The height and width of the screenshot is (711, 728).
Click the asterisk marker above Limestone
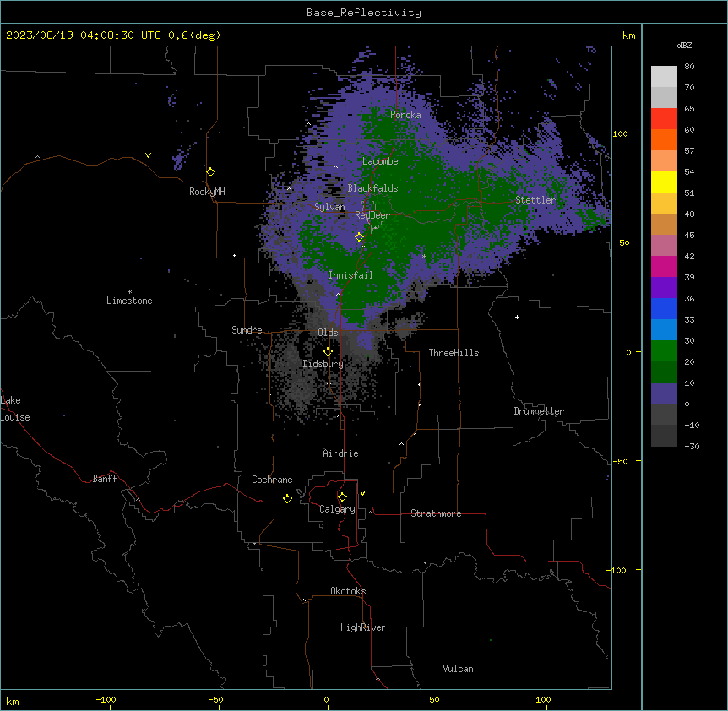pos(129,292)
